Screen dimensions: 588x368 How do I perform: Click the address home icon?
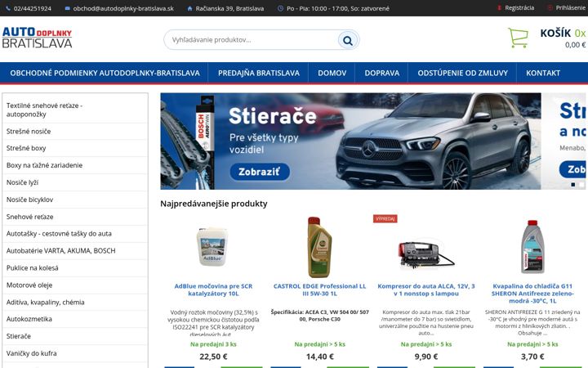click(x=189, y=8)
